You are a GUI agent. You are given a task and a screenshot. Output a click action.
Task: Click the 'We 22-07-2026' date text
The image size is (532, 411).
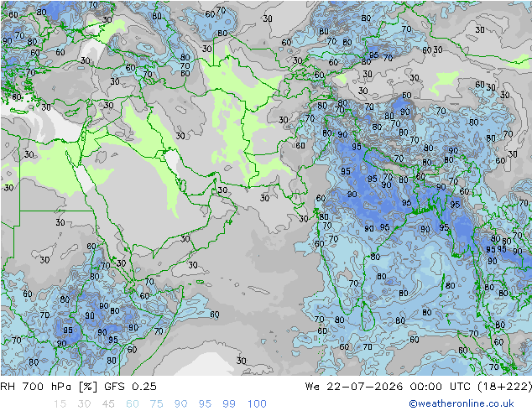click(x=354, y=386)
